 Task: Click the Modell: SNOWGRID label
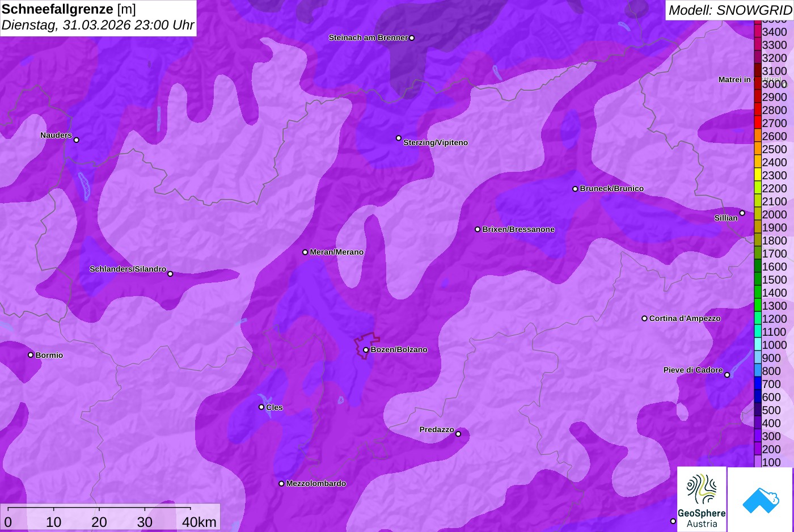730,10
